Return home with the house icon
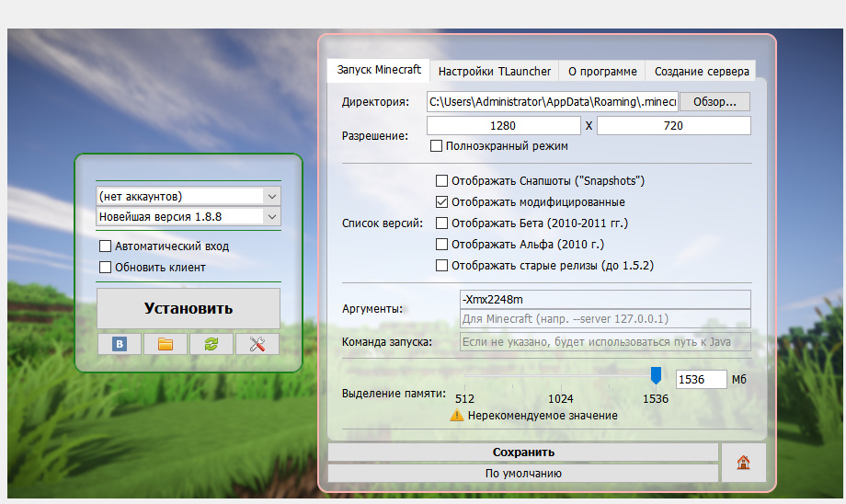Viewport: 846px width, 504px height. tap(744, 463)
